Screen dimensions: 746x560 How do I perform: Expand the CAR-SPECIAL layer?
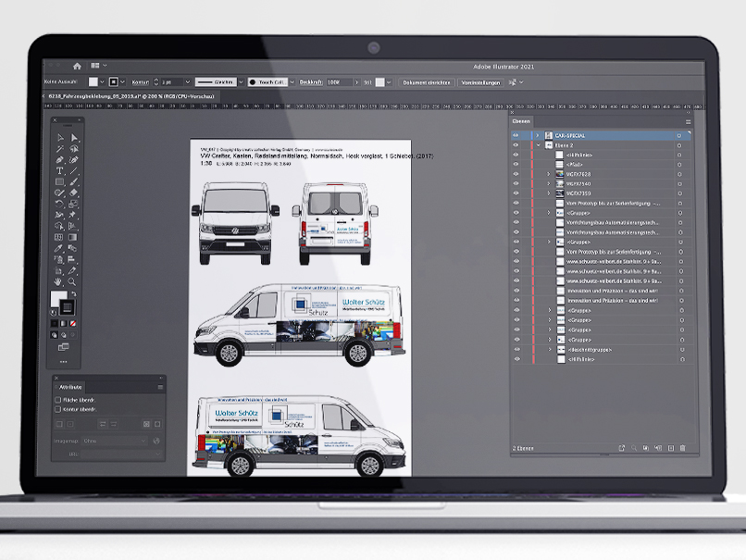(538, 135)
